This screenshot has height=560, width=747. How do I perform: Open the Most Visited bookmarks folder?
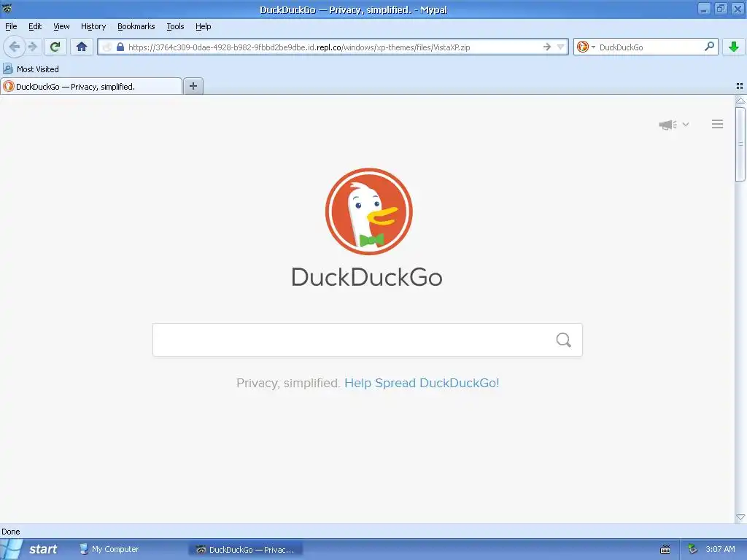(31, 69)
